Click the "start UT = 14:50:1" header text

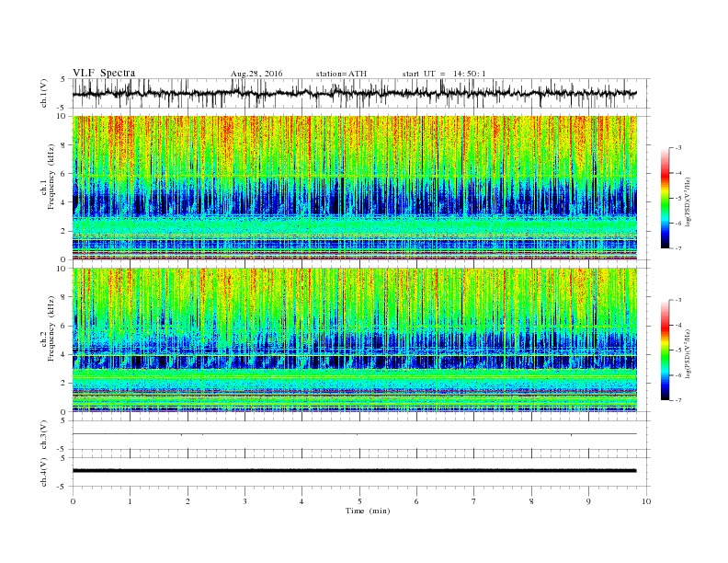click(x=444, y=74)
